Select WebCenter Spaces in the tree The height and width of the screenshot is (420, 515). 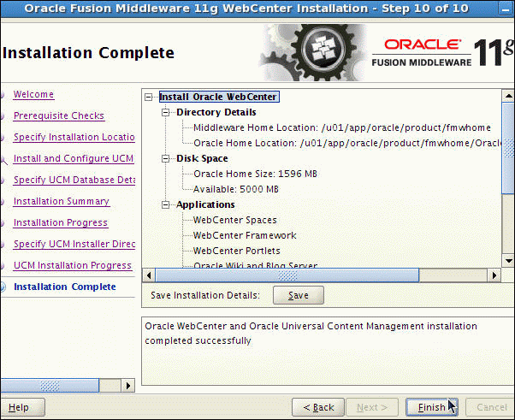235,220
